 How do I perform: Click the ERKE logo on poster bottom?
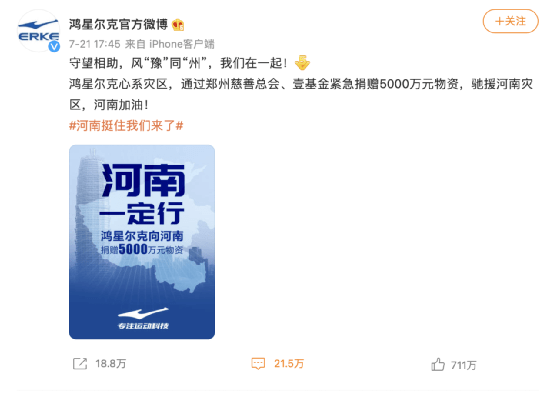(143, 318)
